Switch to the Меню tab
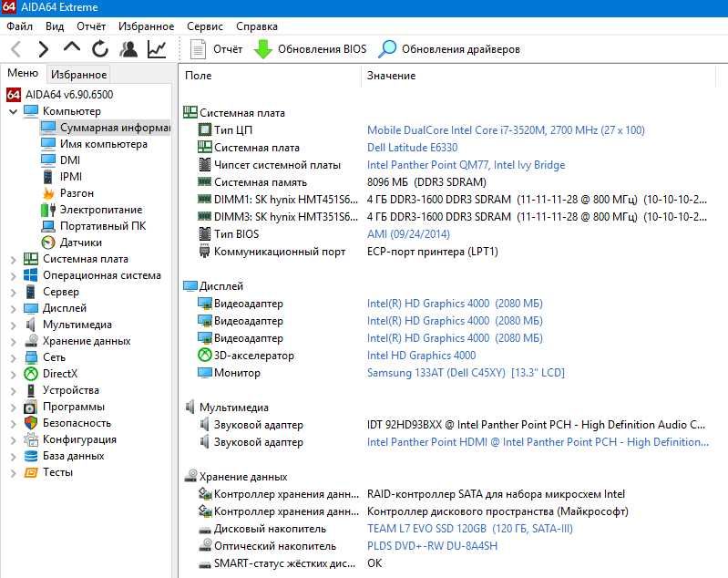This screenshot has height=578, width=728. click(23, 74)
